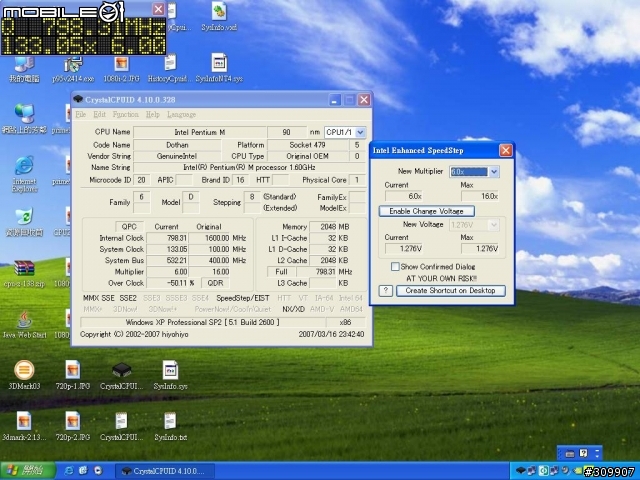Click the Internal Clock current value 798.31
640x480 pixels.
click(x=168, y=238)
